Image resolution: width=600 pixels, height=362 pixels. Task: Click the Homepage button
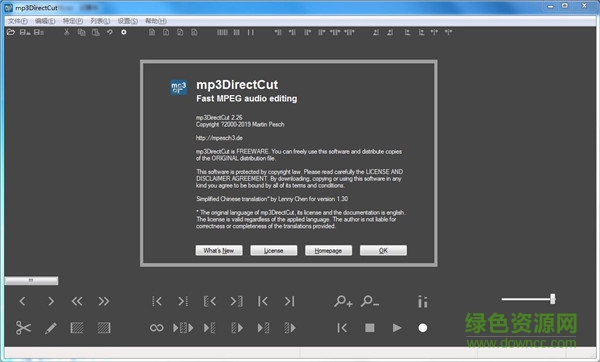pyautogui.click(x=328, y=251)
